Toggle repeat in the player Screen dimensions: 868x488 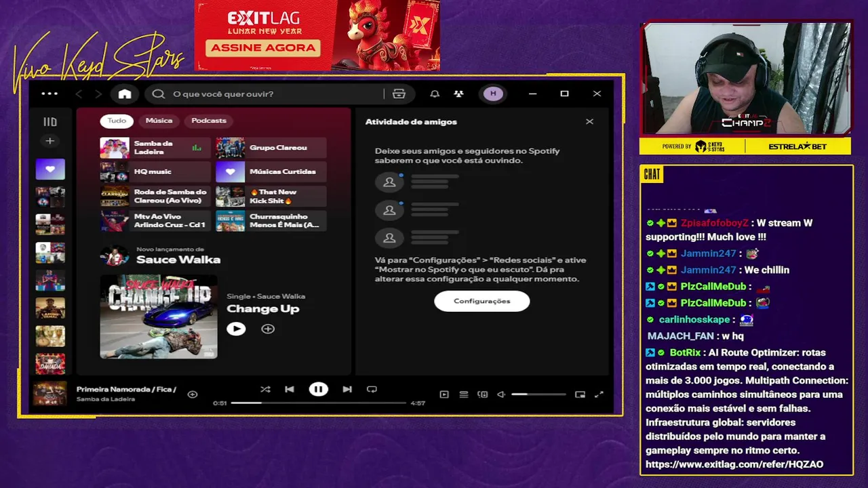click(x=372, y=390)
